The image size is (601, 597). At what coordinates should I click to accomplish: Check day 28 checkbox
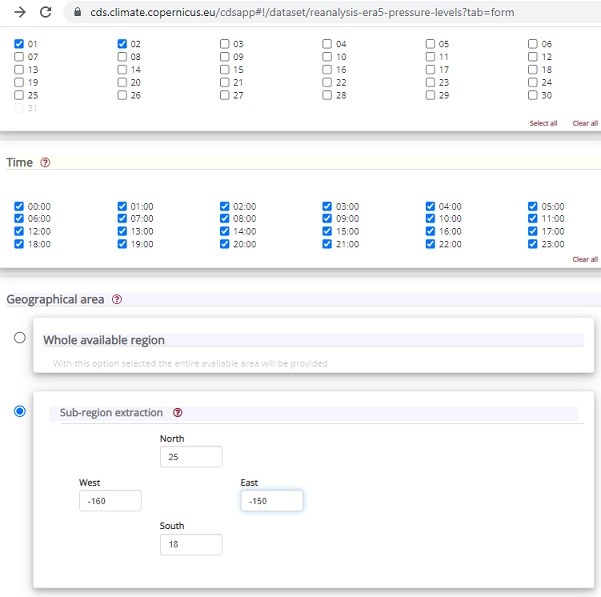[327, 95]
